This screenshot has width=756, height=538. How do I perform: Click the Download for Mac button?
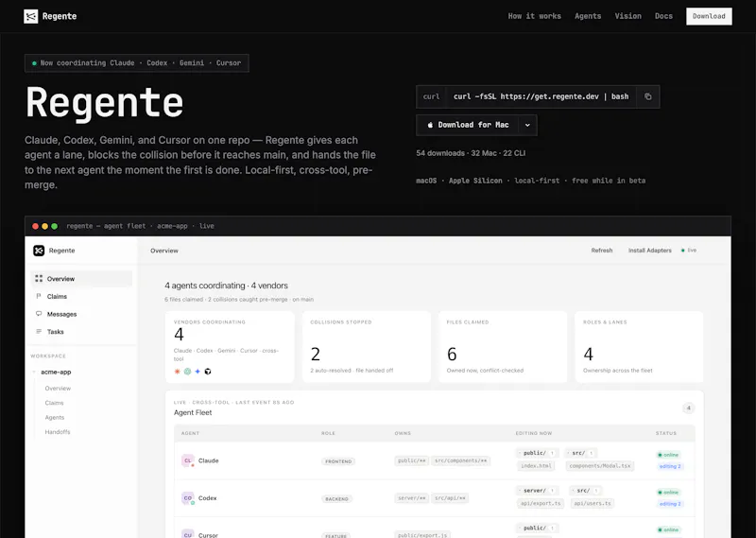467,125
